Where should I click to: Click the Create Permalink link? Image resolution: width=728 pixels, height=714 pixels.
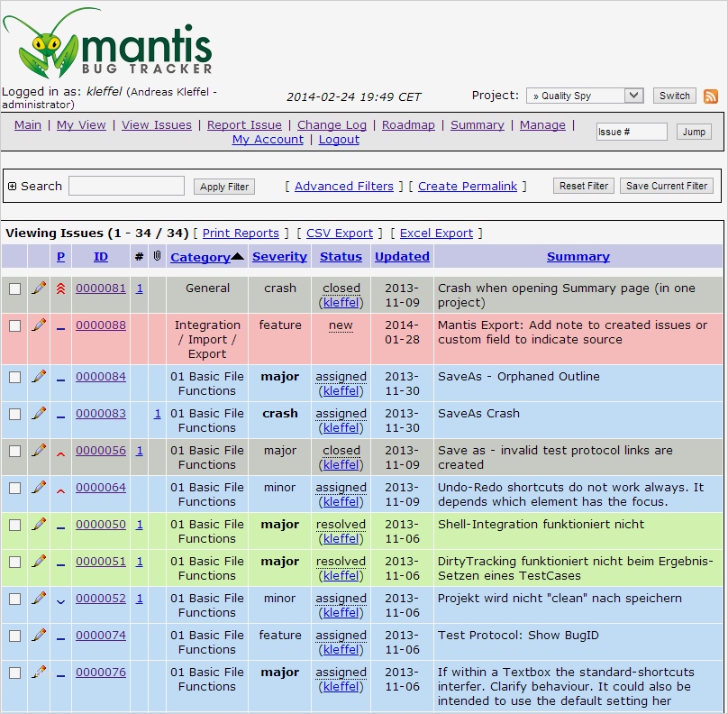pos(468,187)
